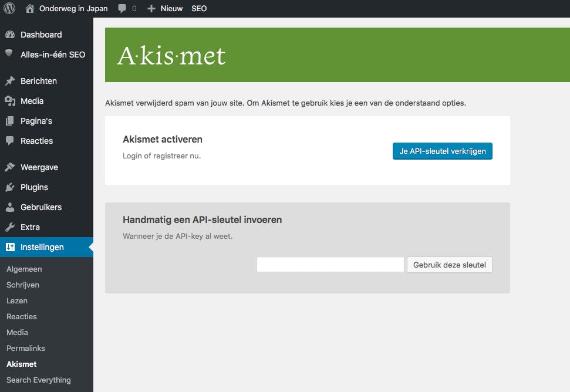Open Onderweg in Japan site link
Screen dimensions: 570x392
coord(73,8)
